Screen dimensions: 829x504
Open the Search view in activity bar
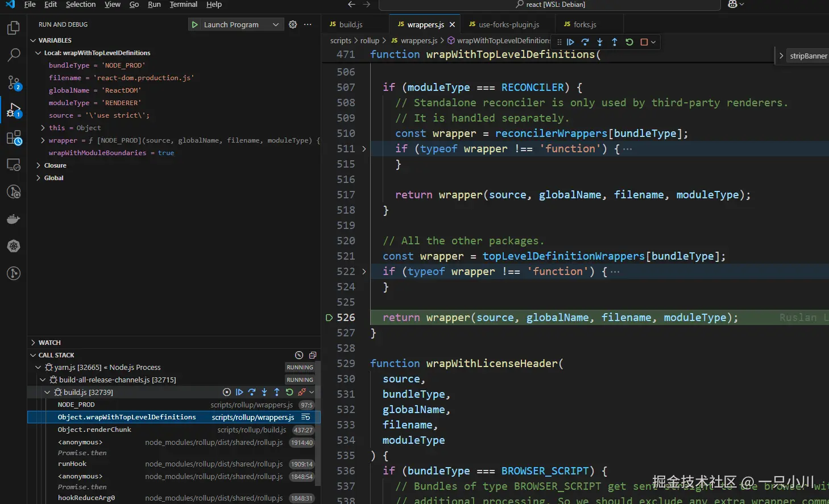(14, 55)
